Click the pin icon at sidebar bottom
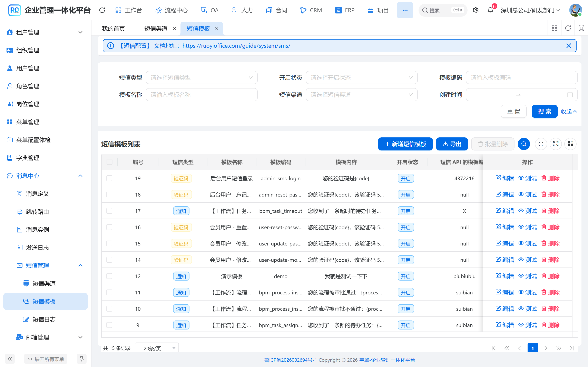 (x=82, y=359)
